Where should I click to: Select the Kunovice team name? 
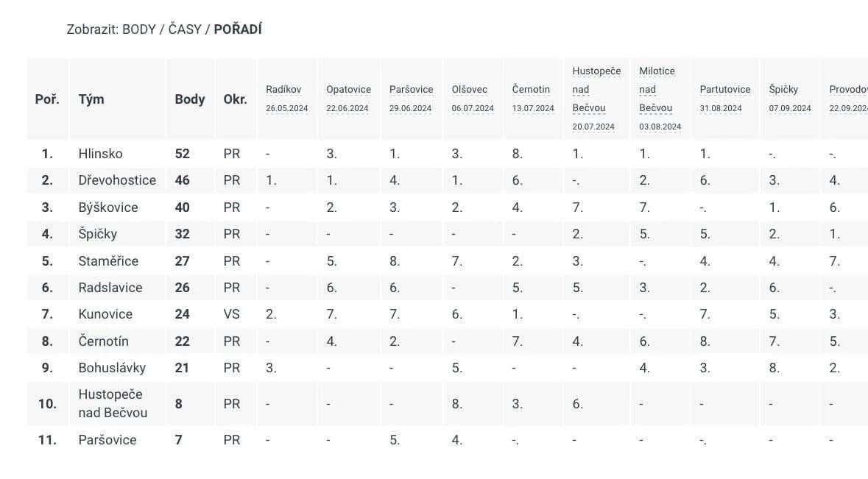[x=105, y=314]
